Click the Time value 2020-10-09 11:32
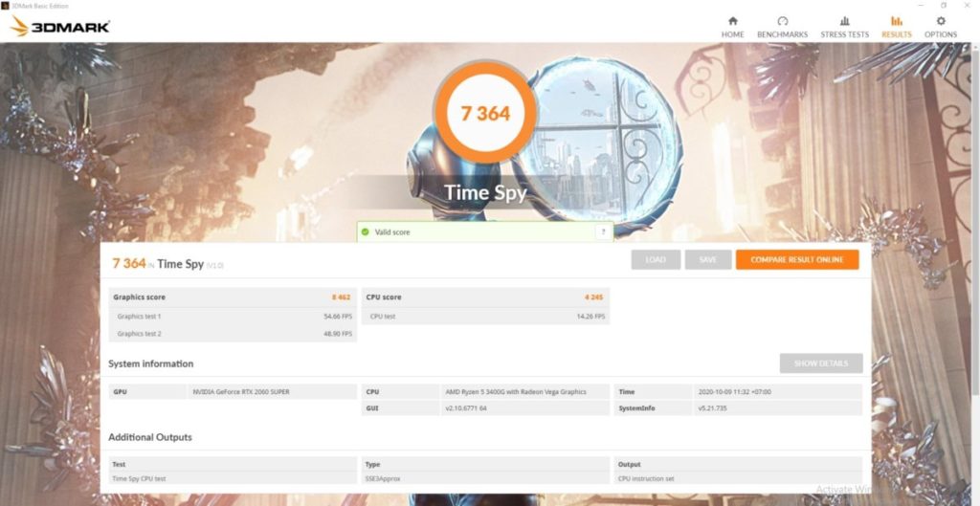Image resolution: width=980 pixels, height=506 pixels. (734, 391)
